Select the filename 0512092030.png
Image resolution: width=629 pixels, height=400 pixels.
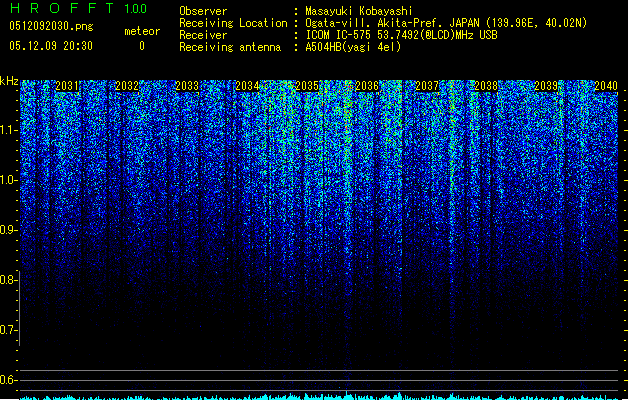click(x=51, y=26)
